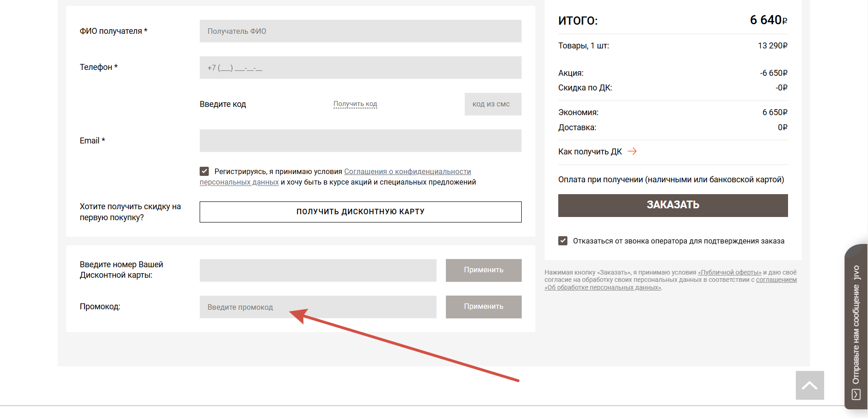Click the scroll-to-top arrow icon
868x418 pixels.
coord(810,385)
